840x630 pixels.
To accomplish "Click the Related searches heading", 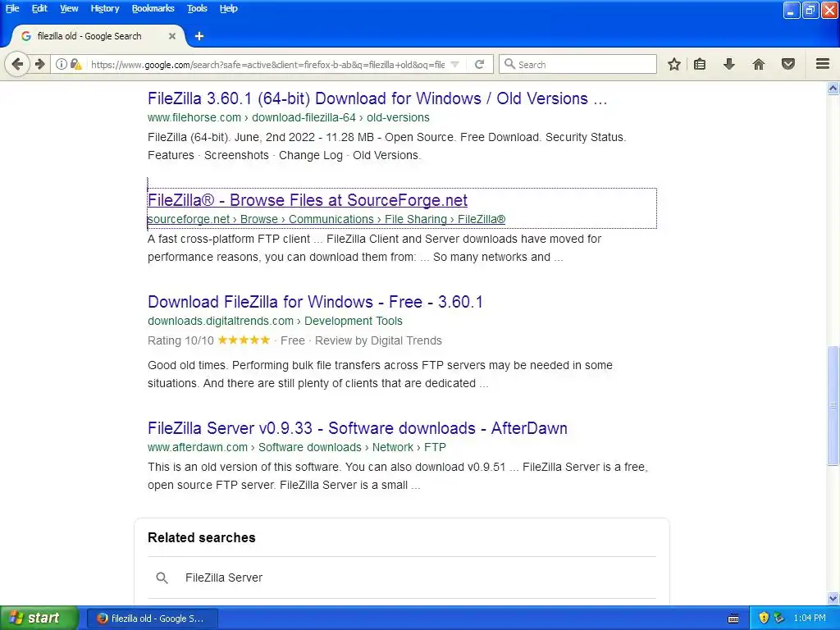I will 202,538.
